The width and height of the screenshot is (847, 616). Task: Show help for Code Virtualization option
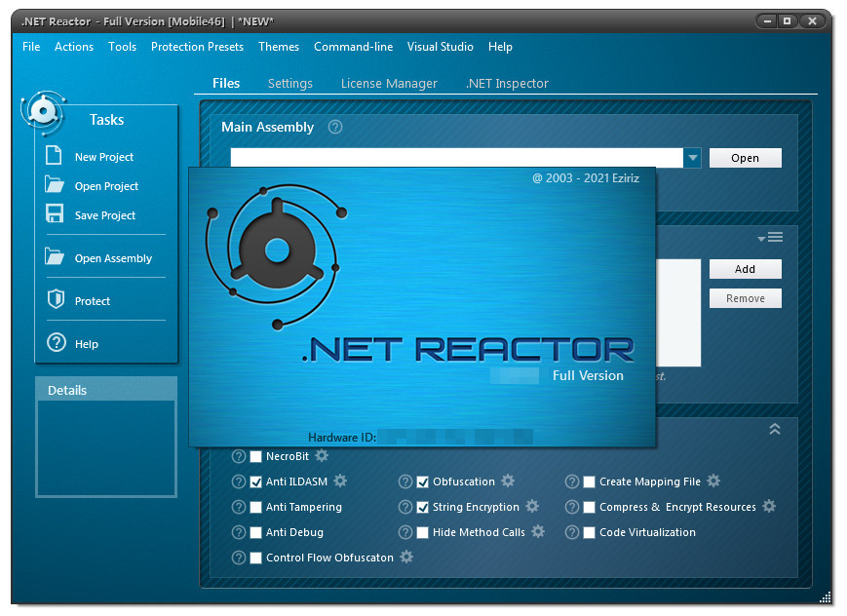click(x=571, y=532)
